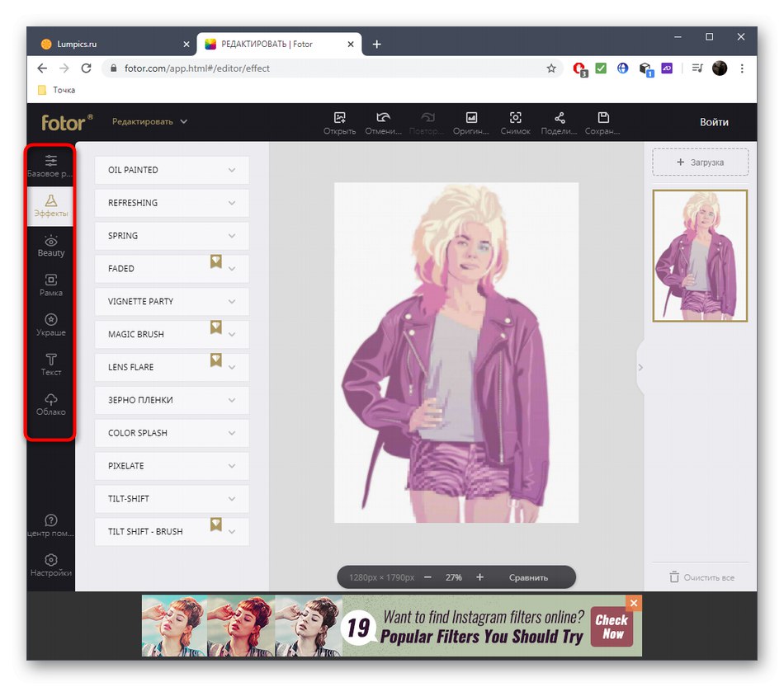This screenshot has width=784, height=687.
Task: Open the Базовое basic edits tab
Action: pyautogui.click(x=50, y=165)
